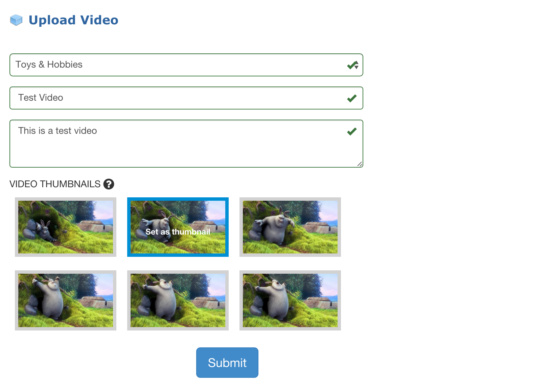Select the highlighted Set as thumbnail image
The height and width of the screenshot is (392, 550).
pos(178,227)
